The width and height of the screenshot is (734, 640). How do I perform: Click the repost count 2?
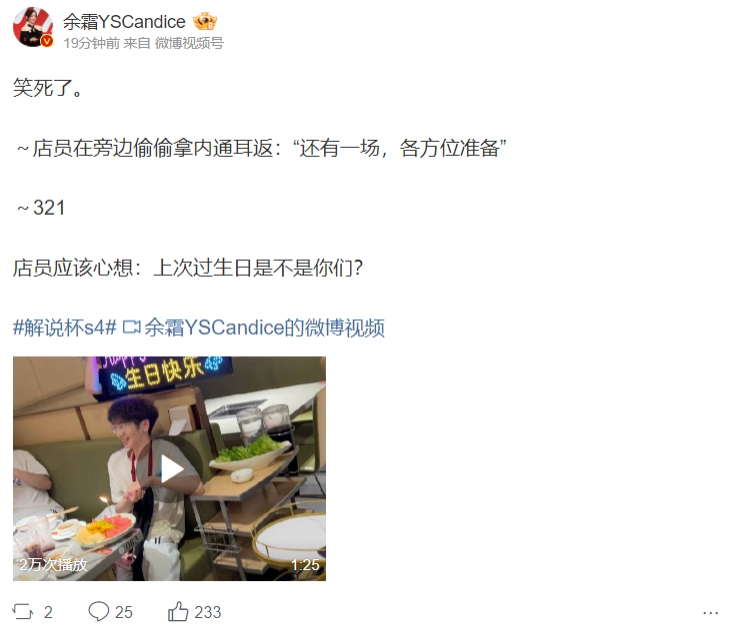coord(48,612)
